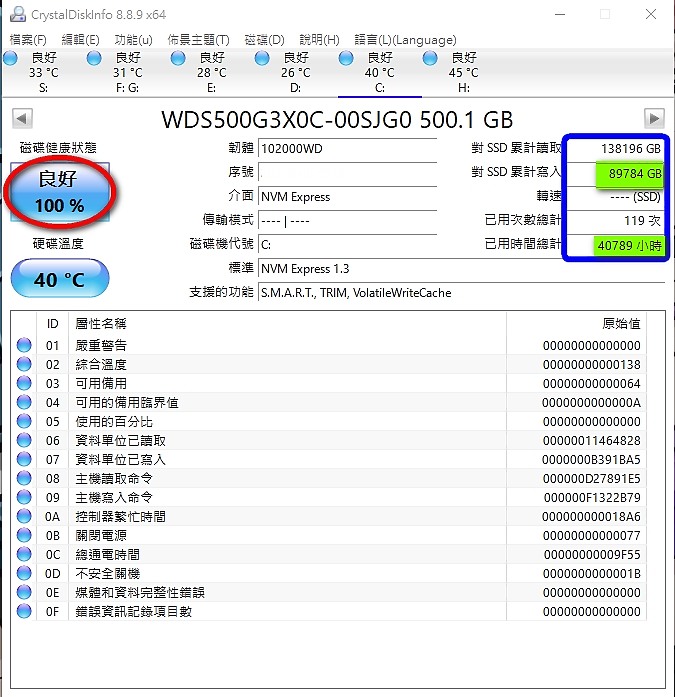Click the CrystalDiskInfo title bar app icon

18,14
